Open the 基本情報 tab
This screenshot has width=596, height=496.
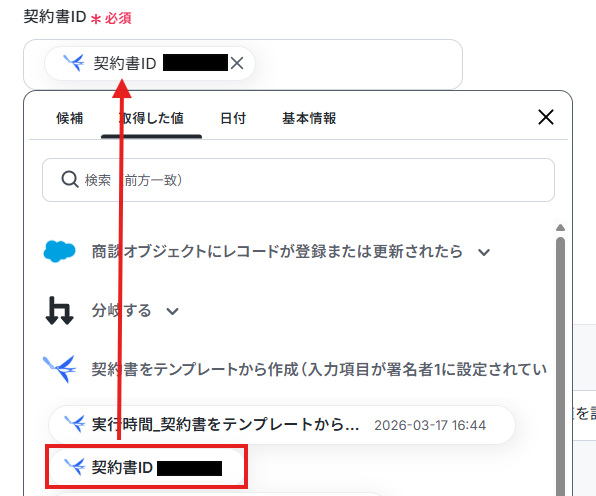click(309, 118)
